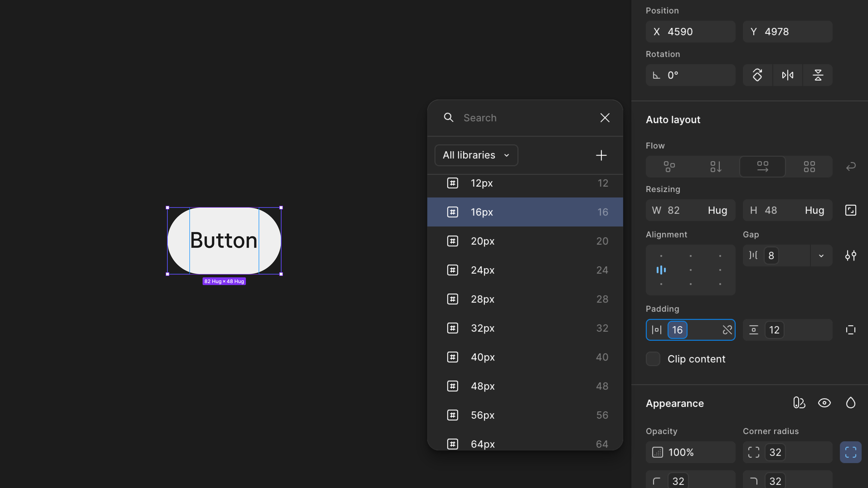Viewport: 868px width, 488px height.
Task: Click vertical padding icon
Action: click(753, 330)
